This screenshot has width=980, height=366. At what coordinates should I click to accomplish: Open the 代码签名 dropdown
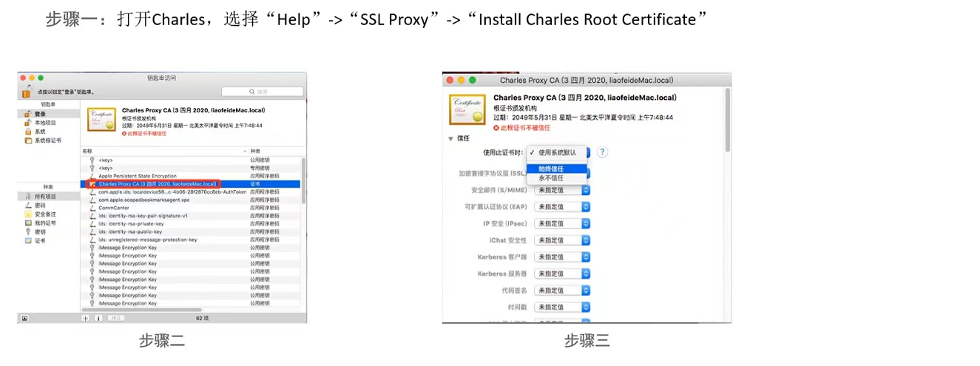coord(562,291)
